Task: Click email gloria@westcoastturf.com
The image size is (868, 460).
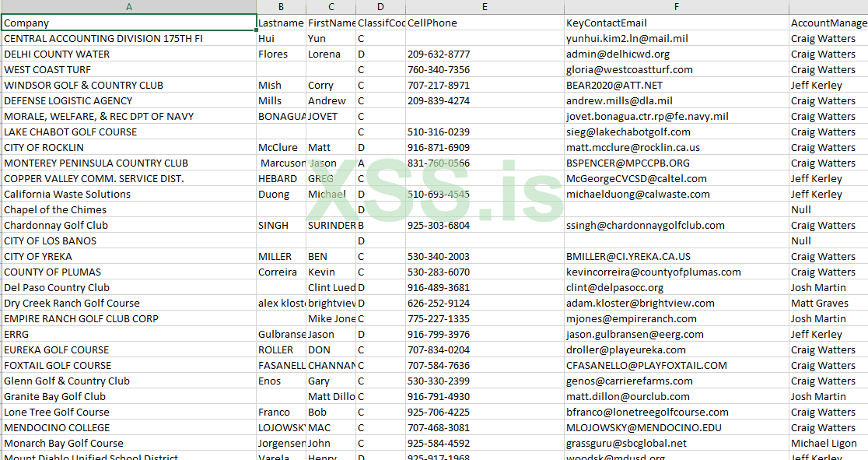Action: pyautogui.click(x=629, y=69)
